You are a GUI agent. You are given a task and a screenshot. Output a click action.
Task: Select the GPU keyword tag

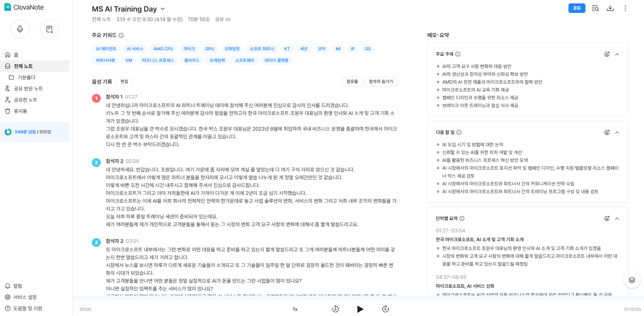[x=210, y=49]
